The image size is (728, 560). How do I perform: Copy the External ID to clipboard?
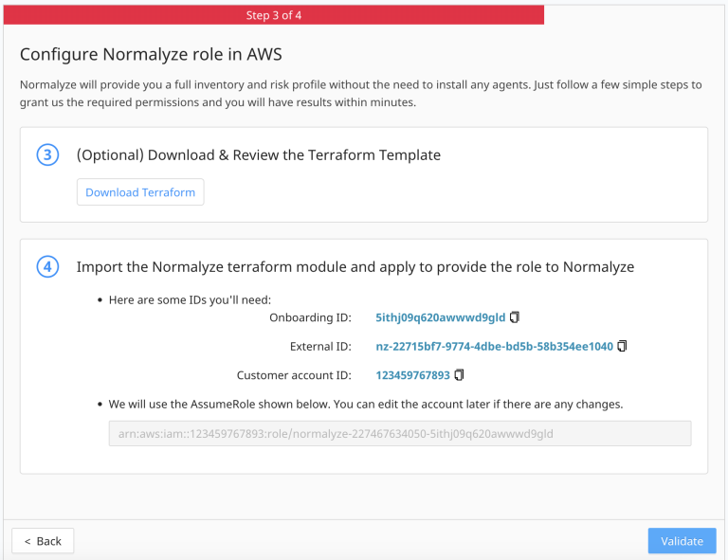(x=623, y=346)
